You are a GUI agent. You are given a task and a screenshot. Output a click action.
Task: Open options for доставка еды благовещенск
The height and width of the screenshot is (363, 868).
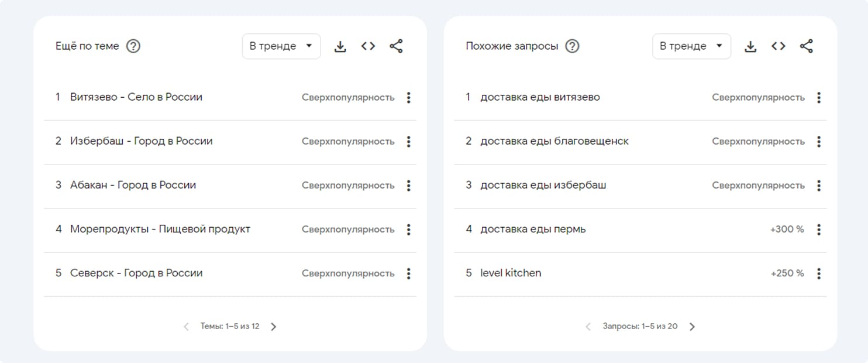coord(819,142)
